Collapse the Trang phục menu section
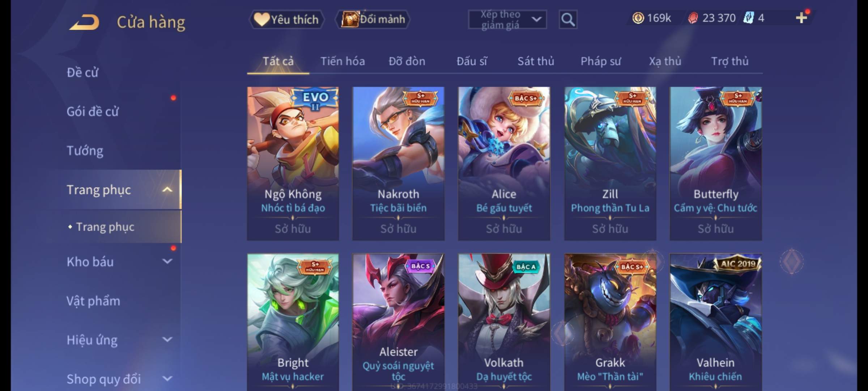 [167, 190]
